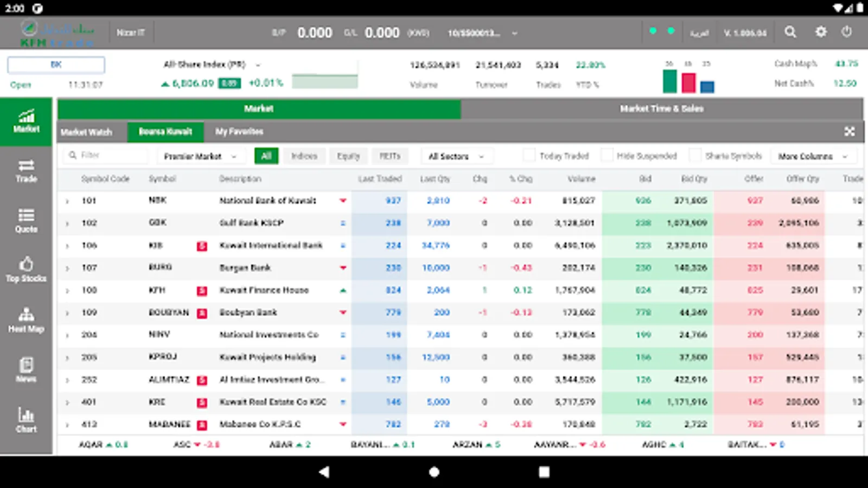Open the account number dropdown
The height and width of the screenshot is (488, 868).
point(482,33)
